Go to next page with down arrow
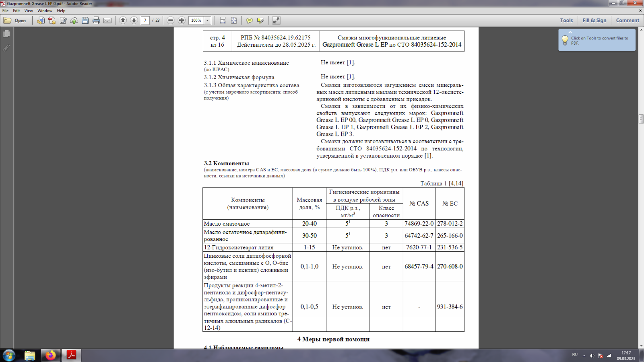 tap(134, 21)
